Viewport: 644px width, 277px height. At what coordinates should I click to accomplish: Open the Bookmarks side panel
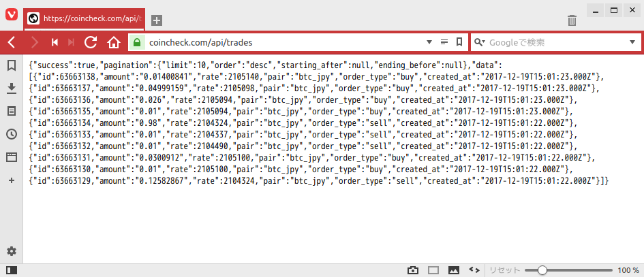(x=12, y=65)
